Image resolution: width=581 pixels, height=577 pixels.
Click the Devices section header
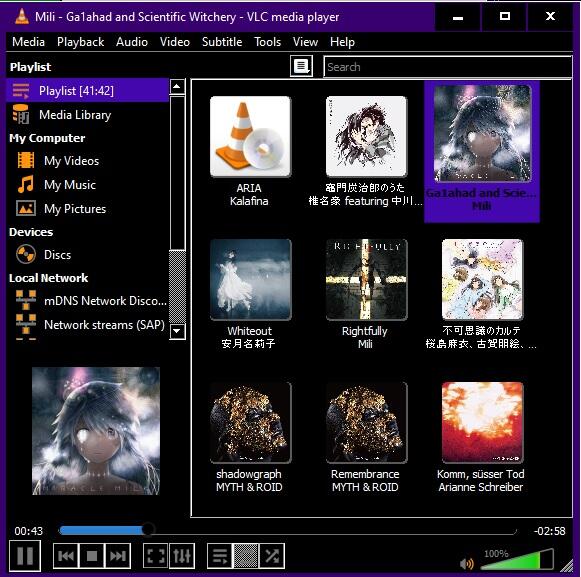point(31,232)
